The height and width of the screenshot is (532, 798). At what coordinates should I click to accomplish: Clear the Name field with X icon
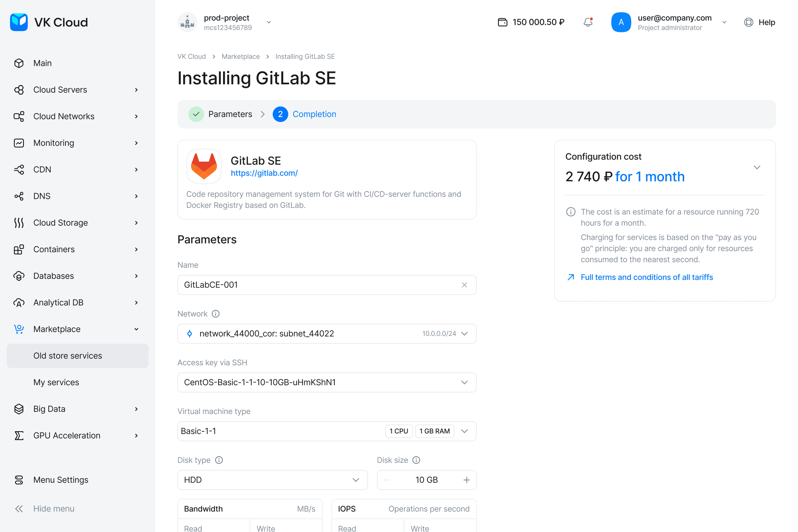coord(464,285)
